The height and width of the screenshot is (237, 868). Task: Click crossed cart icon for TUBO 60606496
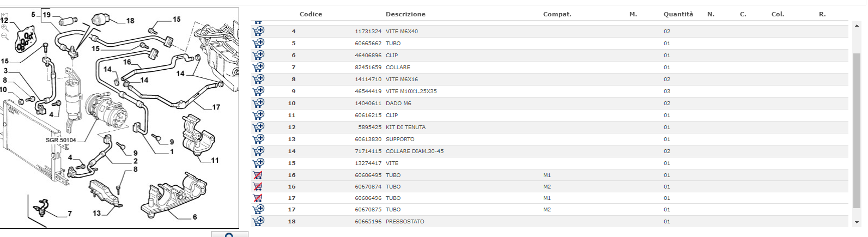[258, 198]
